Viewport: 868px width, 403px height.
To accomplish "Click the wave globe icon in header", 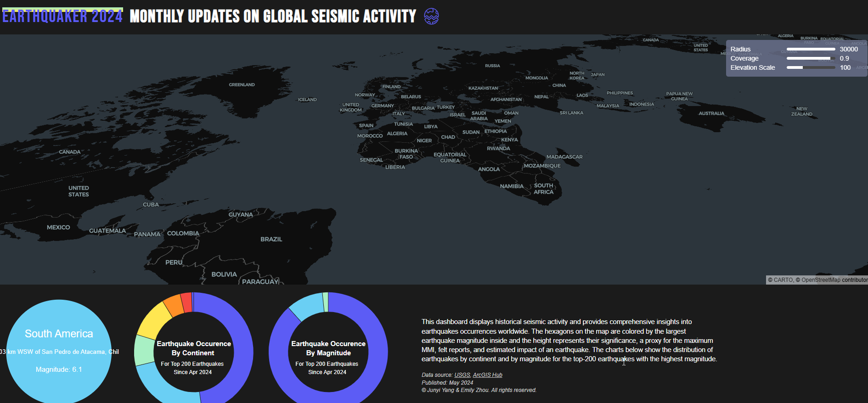I will [431, 17].
